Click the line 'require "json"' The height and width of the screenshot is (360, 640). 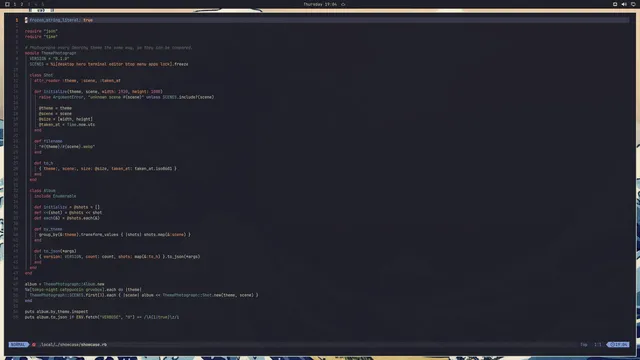pos(41,31)
